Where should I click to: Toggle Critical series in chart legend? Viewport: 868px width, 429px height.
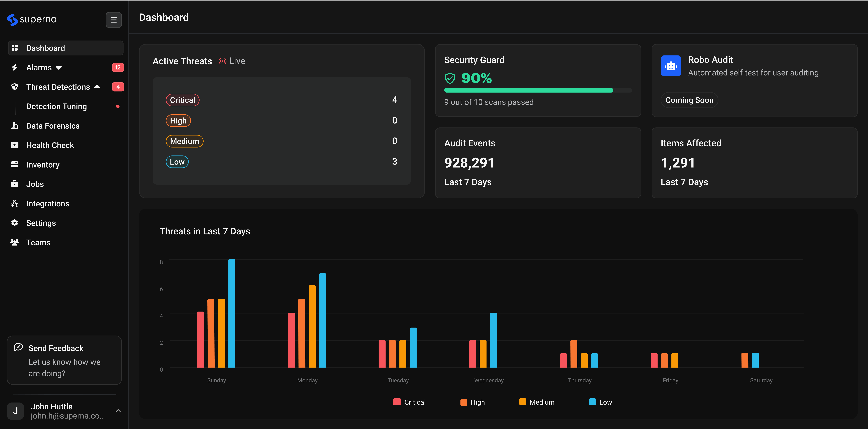click(409, 402)
